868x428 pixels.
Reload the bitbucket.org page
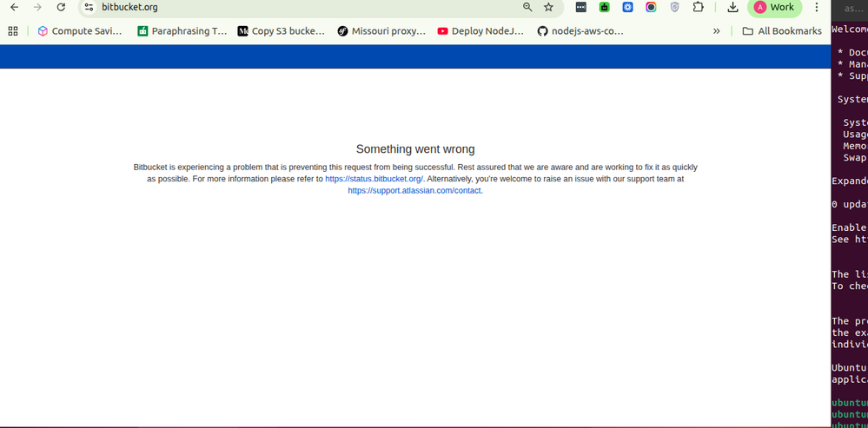pyautogui.click(x=62, y=7)
